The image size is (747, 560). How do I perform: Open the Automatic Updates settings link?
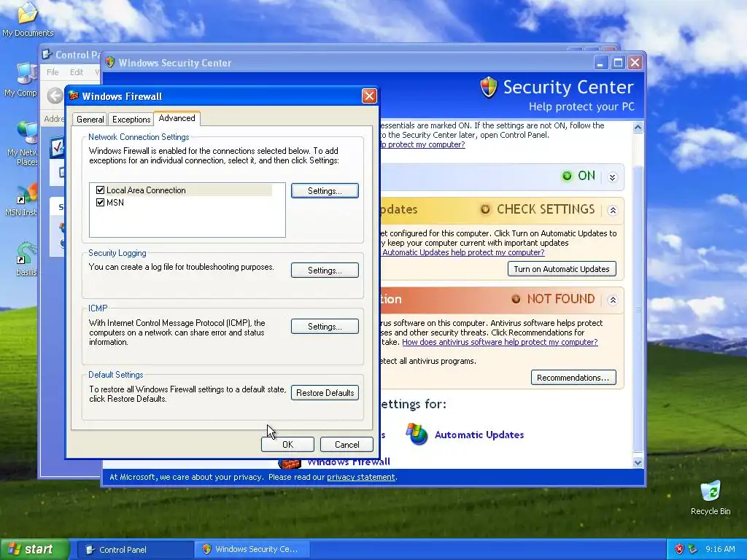click(479, 435)
